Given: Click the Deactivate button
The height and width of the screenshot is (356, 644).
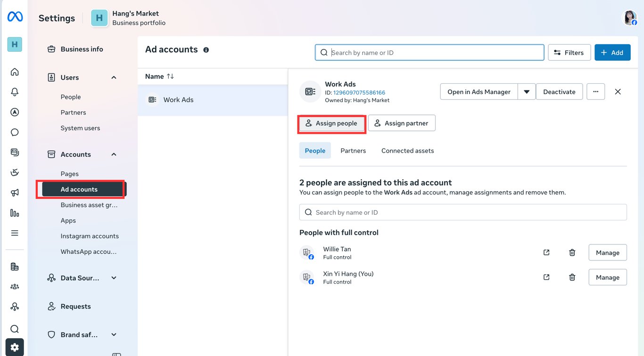Looking at the screenshot, I should coord(559,92).
